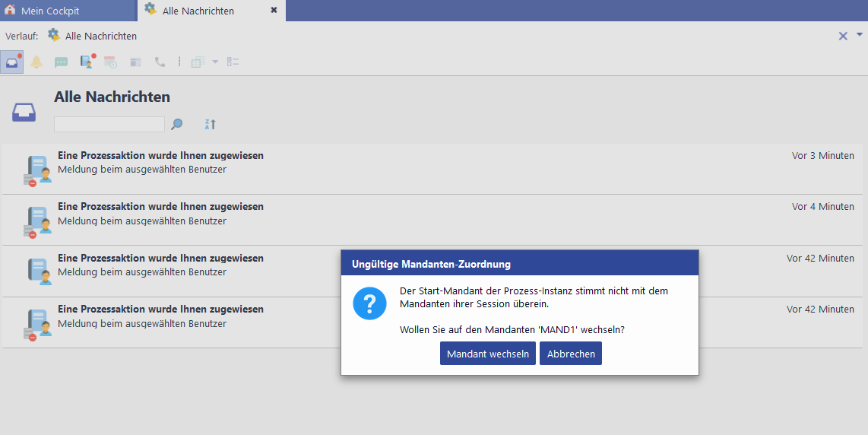868x435 pixels.
Task: Toggle the list detail view icon
Action: 233,62
